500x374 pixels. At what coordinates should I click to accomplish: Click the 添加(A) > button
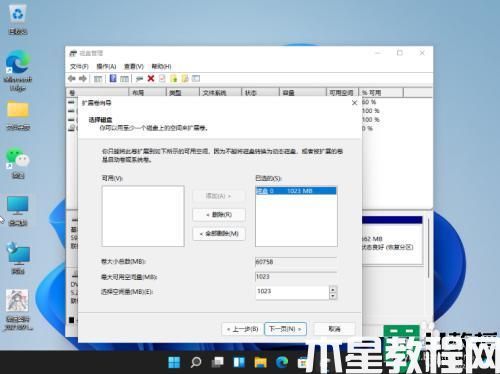tap(219, 196)
